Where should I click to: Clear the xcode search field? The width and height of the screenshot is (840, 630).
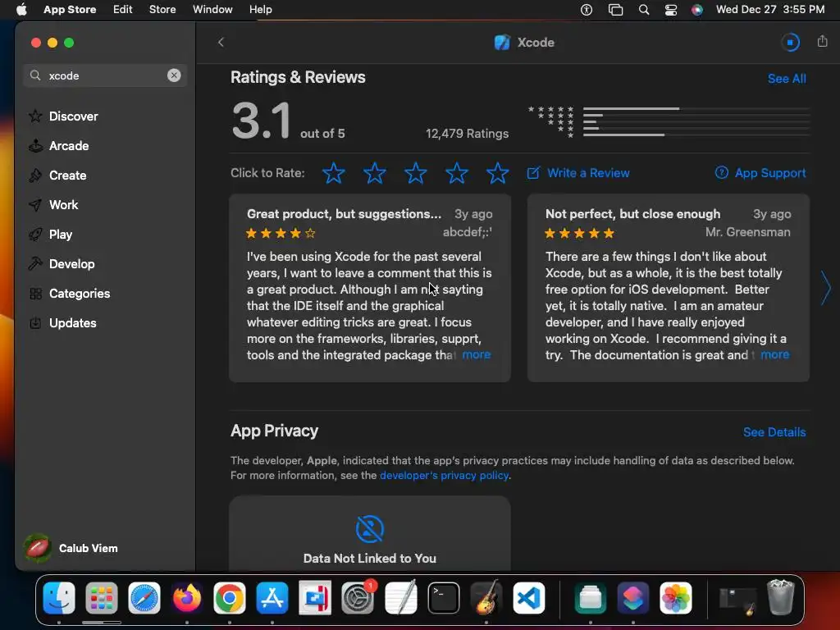(174, 75)
